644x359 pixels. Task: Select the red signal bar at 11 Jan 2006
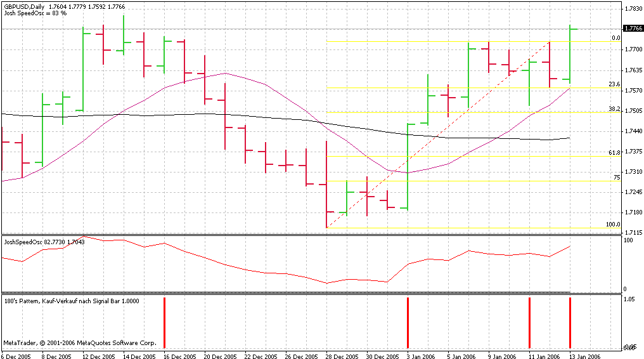529,323
